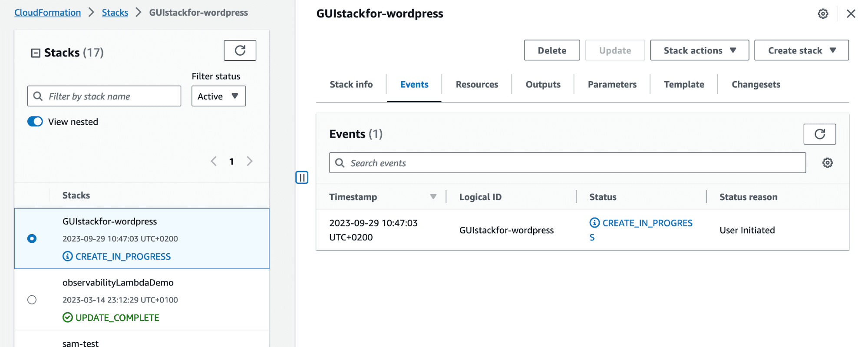
Task: Click the Status column header
Action: click(603, 197)
